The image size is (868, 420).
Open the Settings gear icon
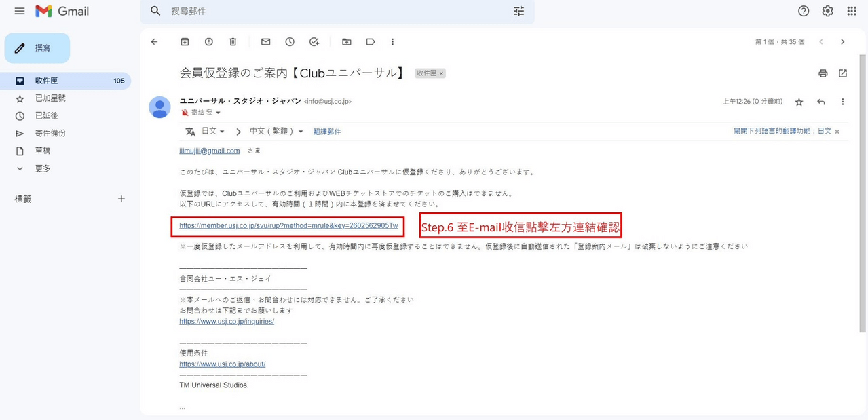point(827,11)
